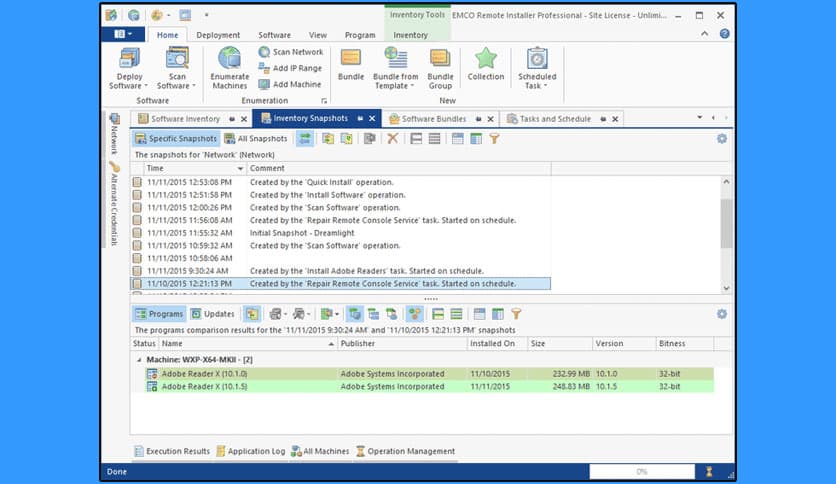This screenshot has width=836, height=484.
Task: Click the red X delete snapshot icon
Action: click(x=392, y=139)
